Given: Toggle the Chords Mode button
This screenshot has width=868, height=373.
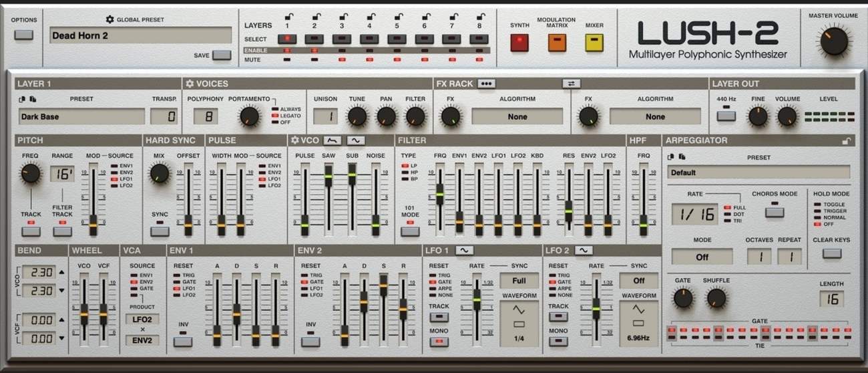Looking at the screenshot, I should (x=774, y=213).
